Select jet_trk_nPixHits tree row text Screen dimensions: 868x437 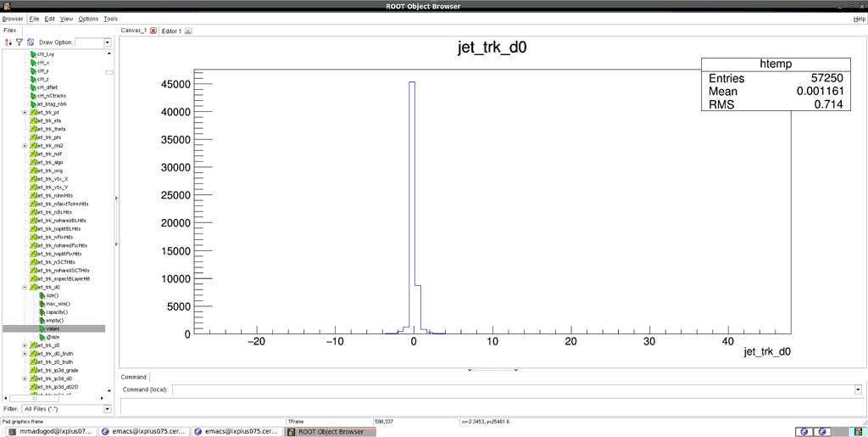pos(55,238)
